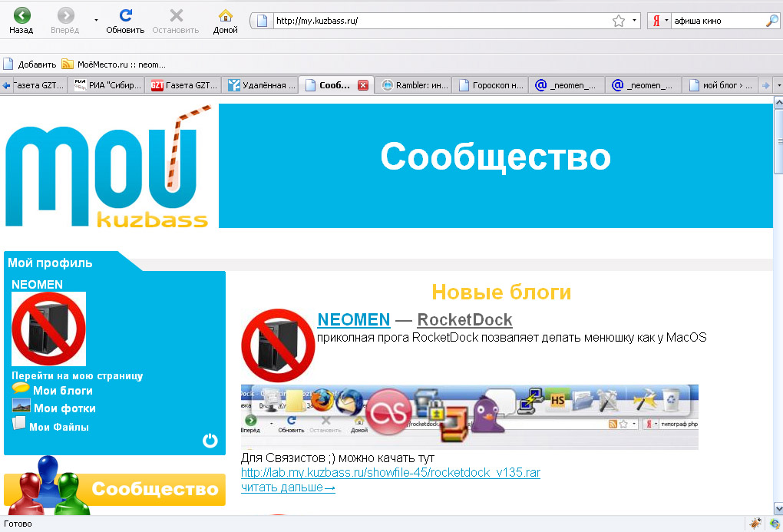Click the vertical scrollbar thumb
The height and width of the screenshot is (532, 783).
[x=778, y=140]
